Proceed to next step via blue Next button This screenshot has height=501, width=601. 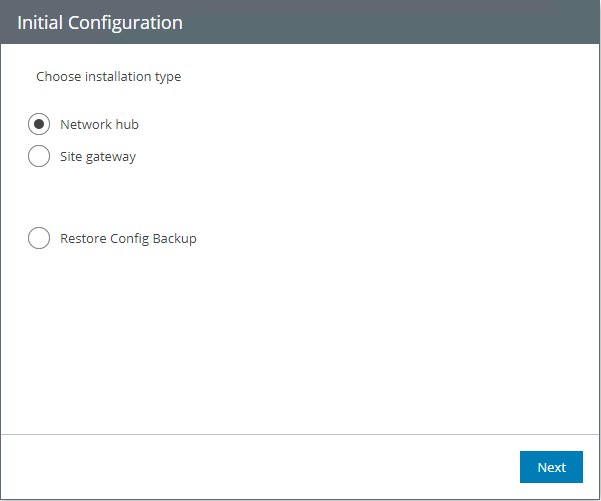click(x=551, y=467)
